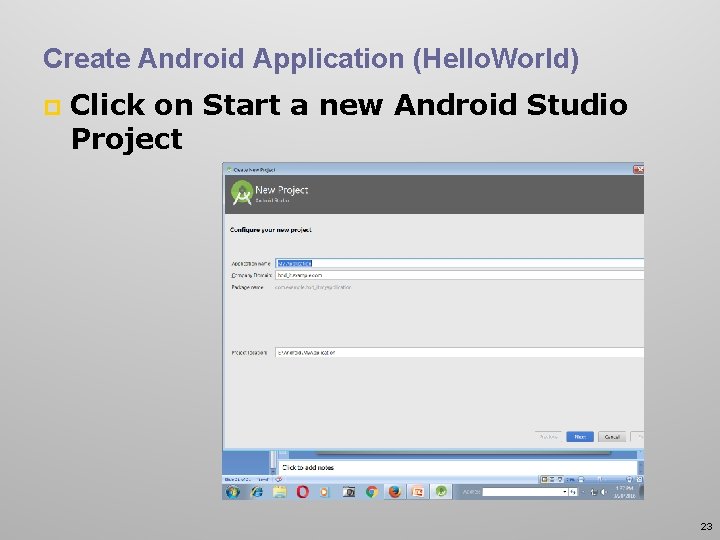720x540 pixels.
Task: Click PowerPoint spell-check icon in status bar
Action: (x=278, y=479)
